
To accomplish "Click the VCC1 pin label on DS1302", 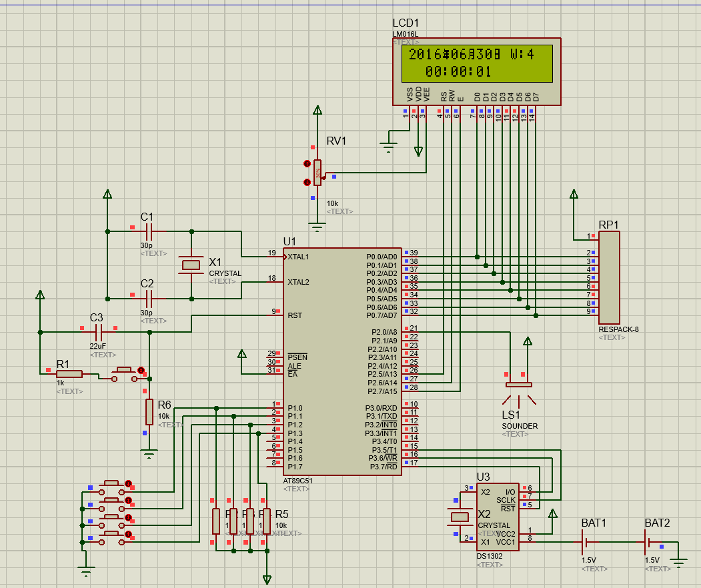I will tap(506, 542).
